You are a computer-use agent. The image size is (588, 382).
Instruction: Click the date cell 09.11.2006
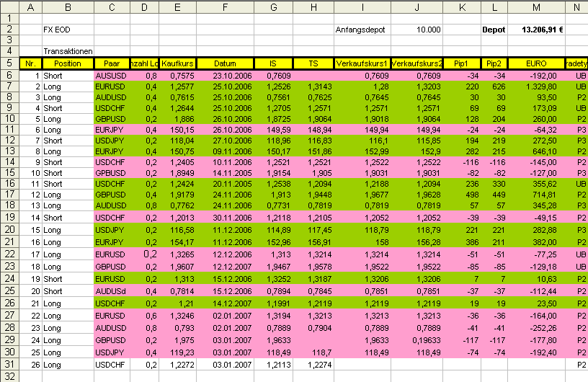[x=225, y=151]
